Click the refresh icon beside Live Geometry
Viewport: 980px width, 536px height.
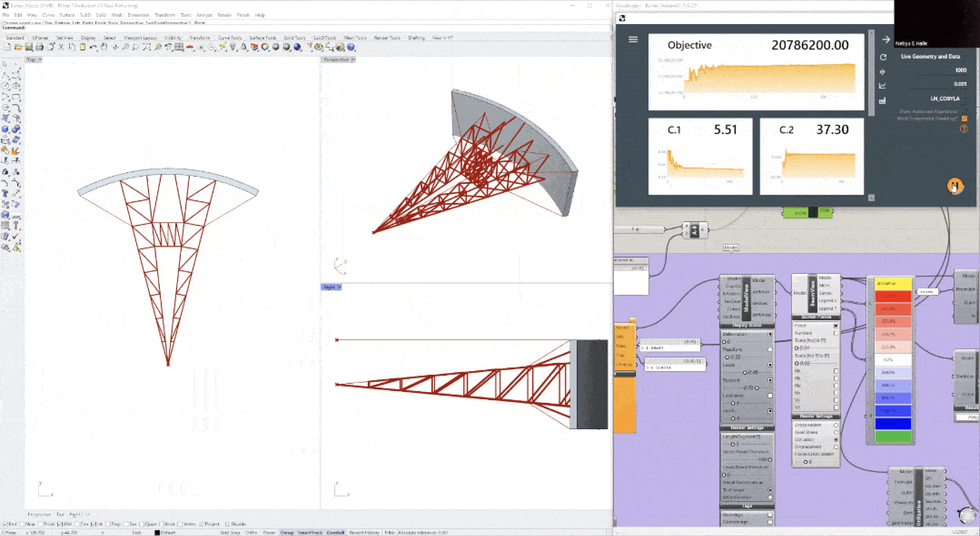pos(883,57)
